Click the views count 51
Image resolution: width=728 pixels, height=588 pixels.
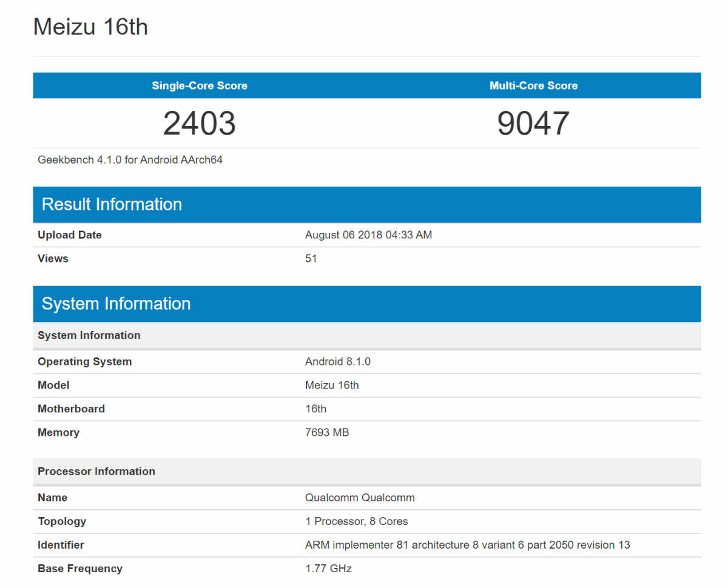(x=311, y=258)
